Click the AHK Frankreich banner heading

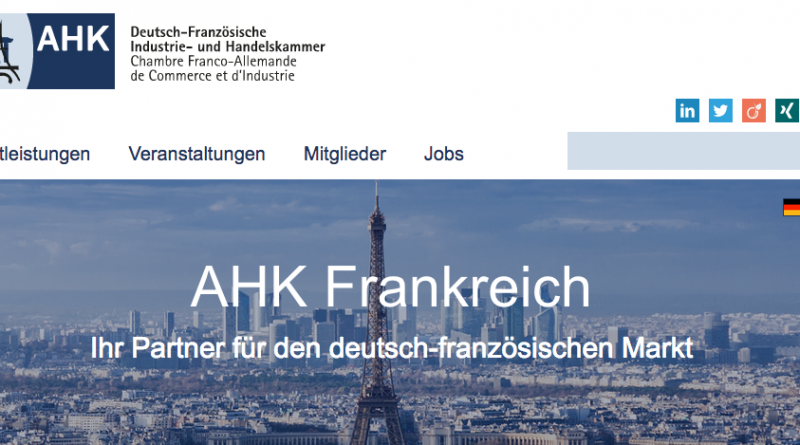pyautogui.click(x=390, y=287)
